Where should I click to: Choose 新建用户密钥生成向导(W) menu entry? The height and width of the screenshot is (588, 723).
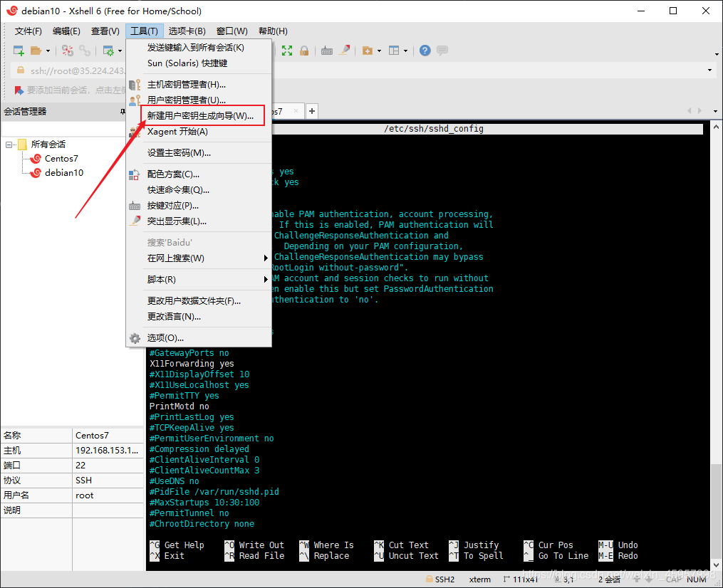coord(199,115)
